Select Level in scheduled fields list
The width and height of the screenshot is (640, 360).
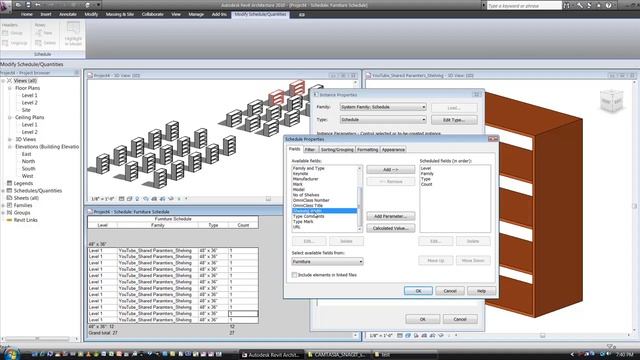pyautogui.click(x=426, y=169)
